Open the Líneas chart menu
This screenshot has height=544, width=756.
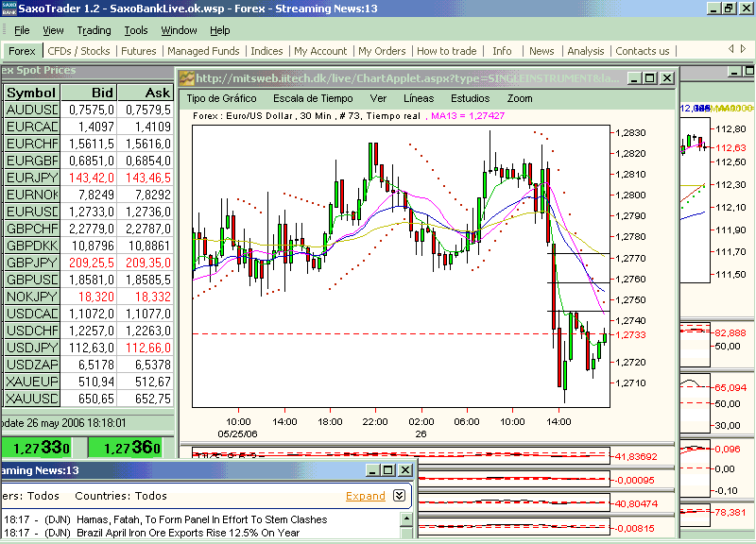pos(419,98)
